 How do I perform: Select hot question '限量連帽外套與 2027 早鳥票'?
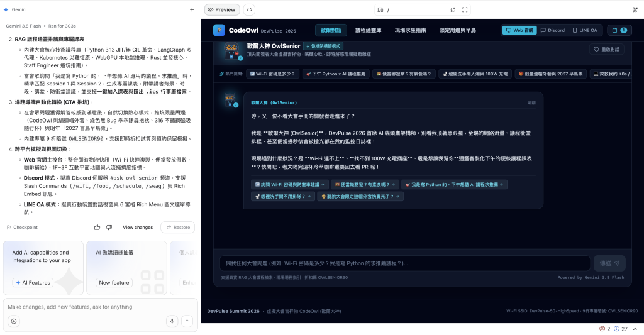(551, 74)
